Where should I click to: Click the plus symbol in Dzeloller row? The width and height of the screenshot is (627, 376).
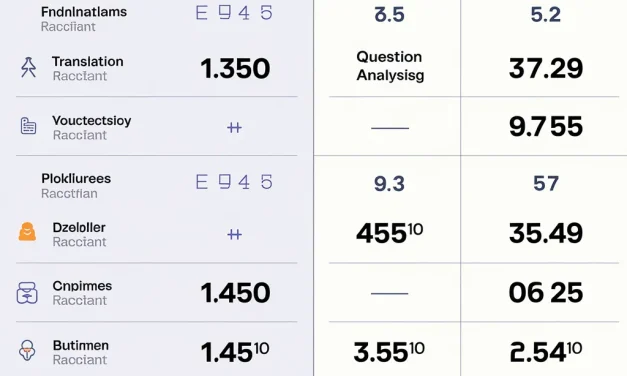coord(234,234)
